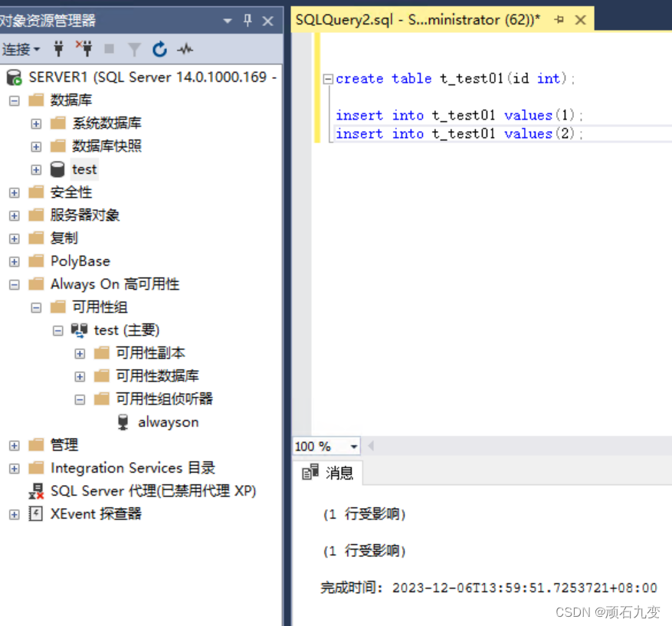
Task: Select the alwayson listener node
Action: point(168,421)
